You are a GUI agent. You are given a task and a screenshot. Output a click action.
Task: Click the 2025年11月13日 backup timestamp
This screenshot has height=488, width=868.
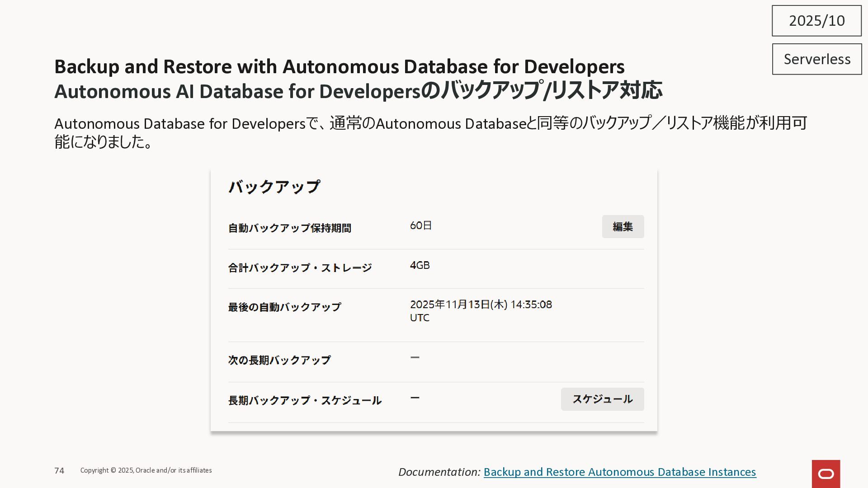480,305
